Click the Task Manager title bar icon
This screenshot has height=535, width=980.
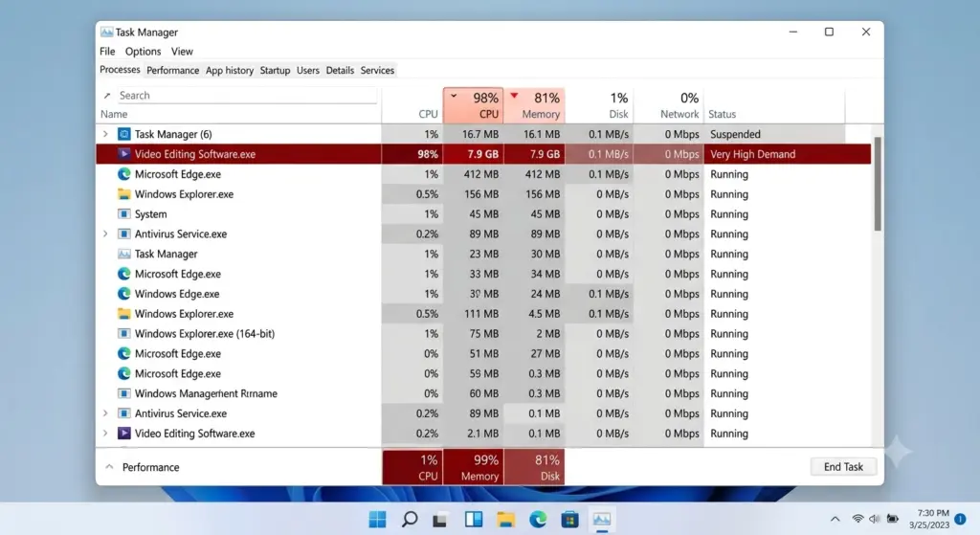[107, 32]
